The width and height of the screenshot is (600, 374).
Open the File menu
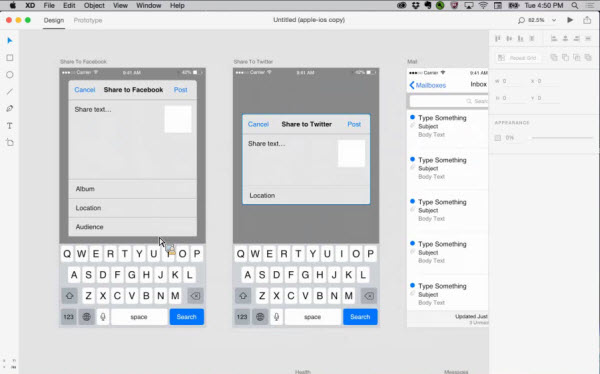tap(49, 5)
